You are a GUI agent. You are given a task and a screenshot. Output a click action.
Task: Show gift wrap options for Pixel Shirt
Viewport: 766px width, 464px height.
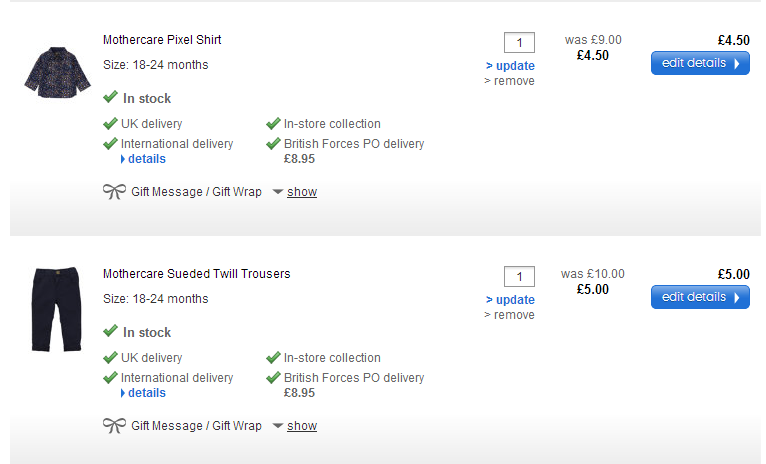pyautogui.click(x=301, y=192)
